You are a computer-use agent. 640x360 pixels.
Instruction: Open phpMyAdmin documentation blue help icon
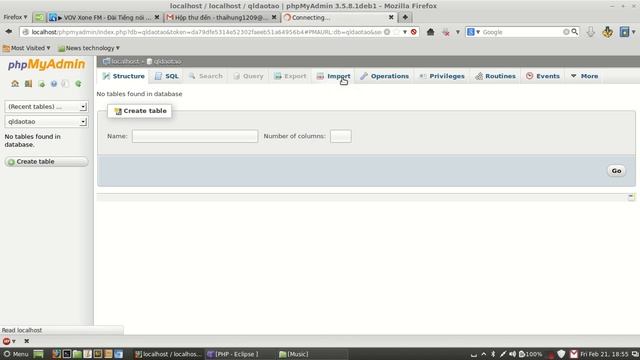click(54, 84)
